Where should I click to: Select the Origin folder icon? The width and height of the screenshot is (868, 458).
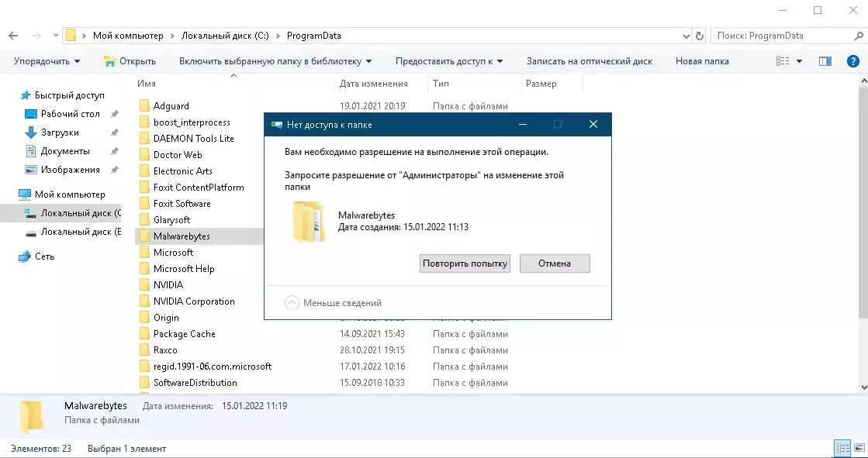coord(144,318)
